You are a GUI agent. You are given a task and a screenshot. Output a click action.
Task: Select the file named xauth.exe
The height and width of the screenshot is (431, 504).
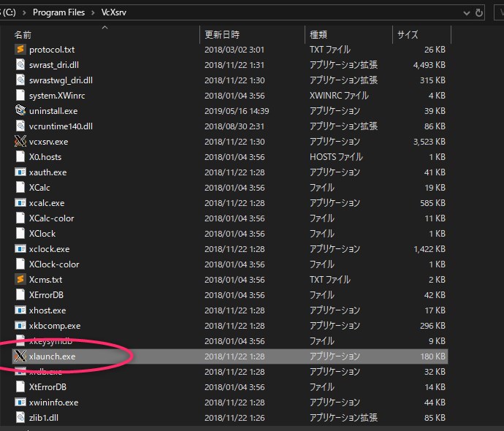(x=47, y=172)
